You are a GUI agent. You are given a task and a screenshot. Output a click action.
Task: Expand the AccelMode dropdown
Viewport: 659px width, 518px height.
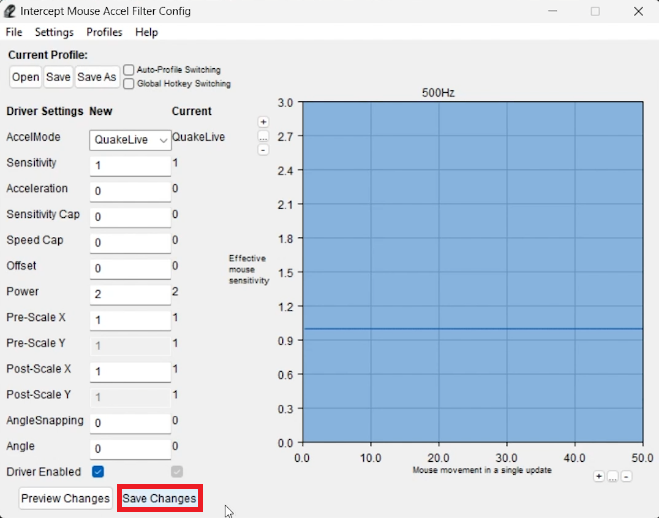tap(130, 140)
